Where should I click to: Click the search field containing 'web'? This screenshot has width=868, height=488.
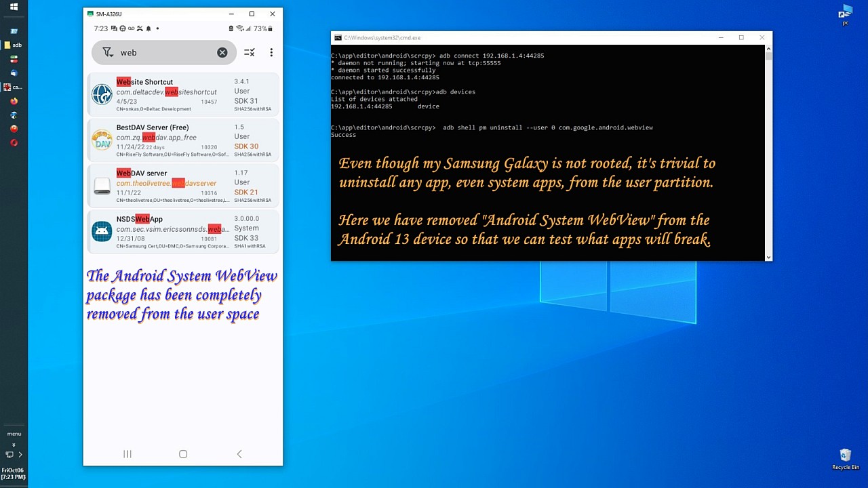(164, 52)
